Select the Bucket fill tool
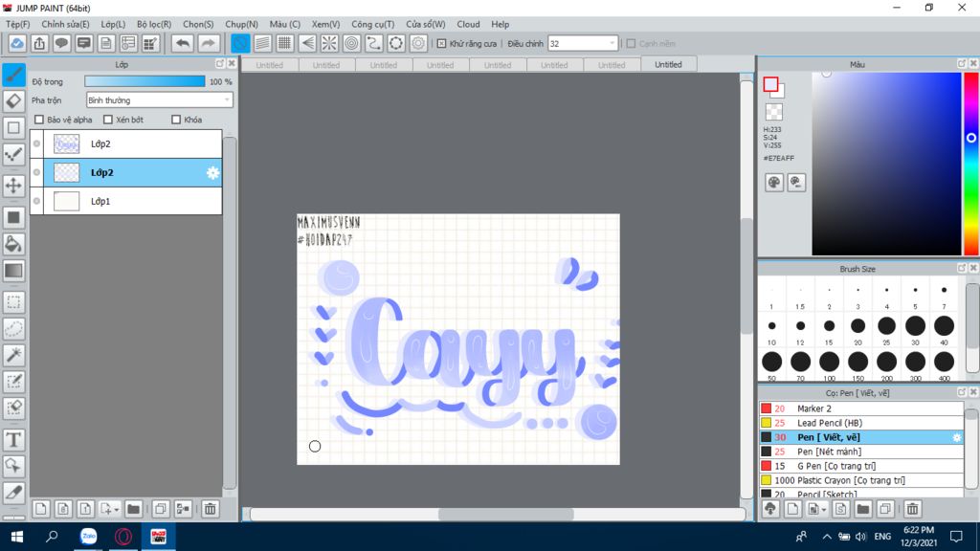 (x=13, y=244)
